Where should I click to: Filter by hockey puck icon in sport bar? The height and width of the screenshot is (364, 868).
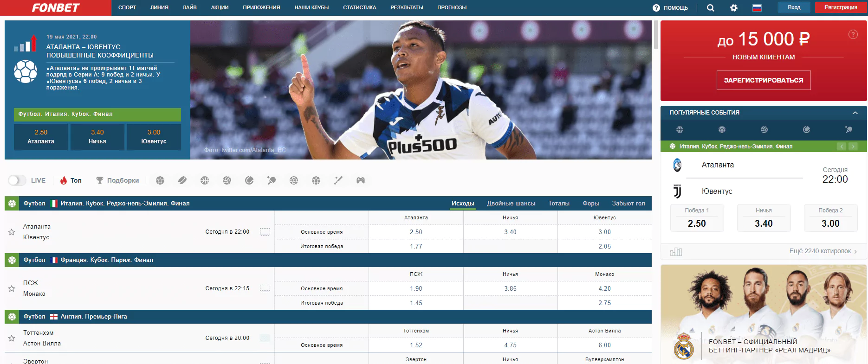pyautogui.click(x=182, y=180)
